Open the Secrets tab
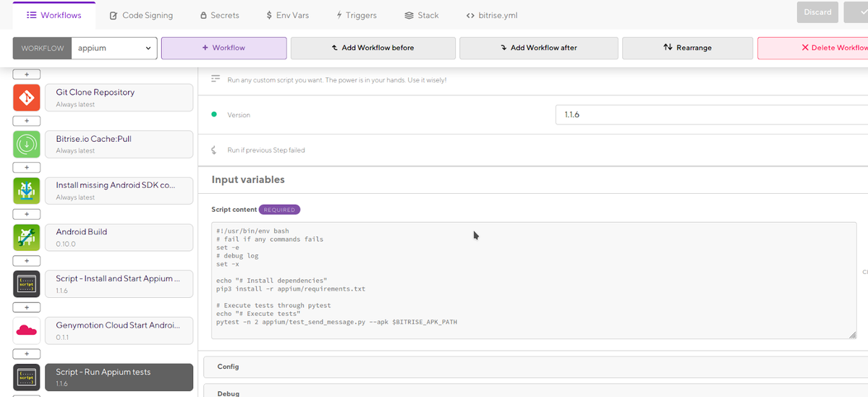Screen dimensions: 868x397 coord(219,15)
